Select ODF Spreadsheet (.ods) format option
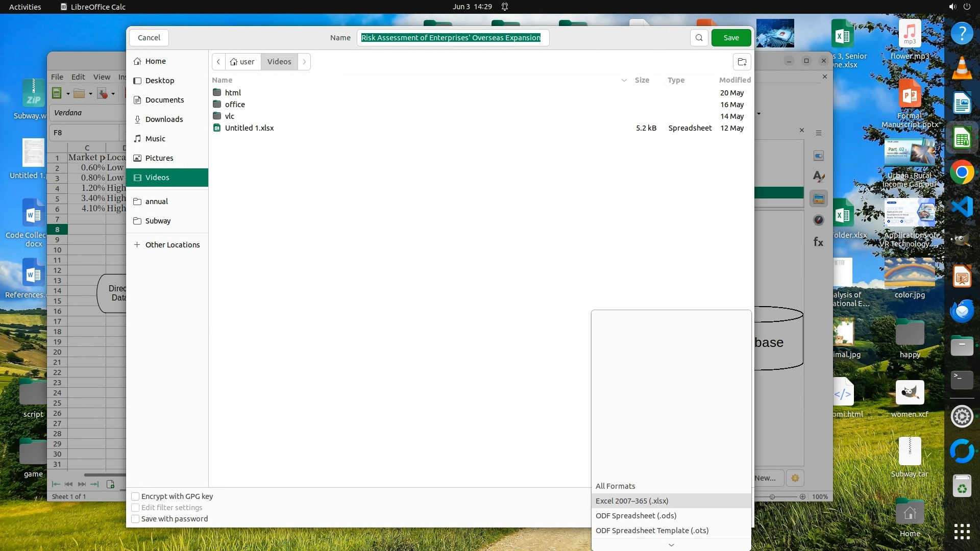The height and width of the screenshot is (551, 980). coord(635,516)
